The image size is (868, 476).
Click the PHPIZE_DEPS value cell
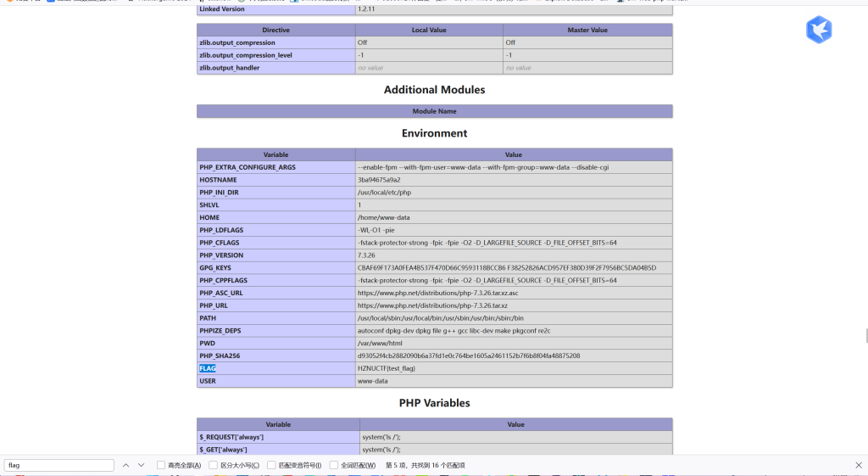[514, 331]
